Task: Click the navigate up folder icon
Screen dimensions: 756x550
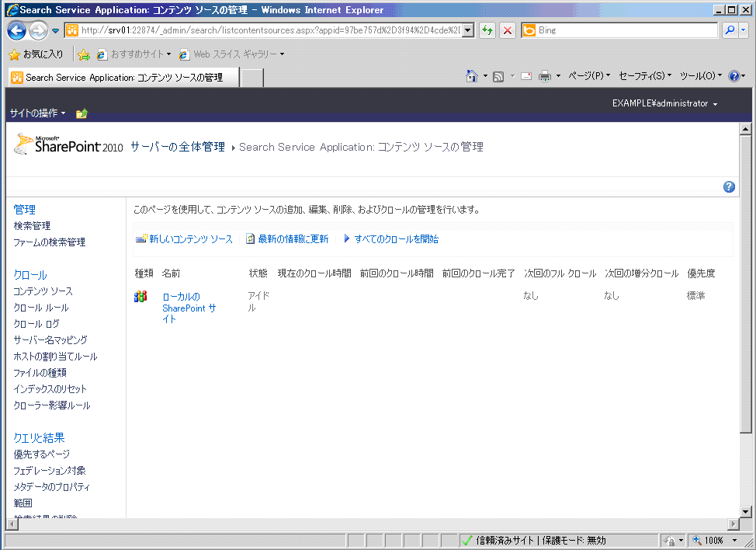Action: click(x=82, y=113)
